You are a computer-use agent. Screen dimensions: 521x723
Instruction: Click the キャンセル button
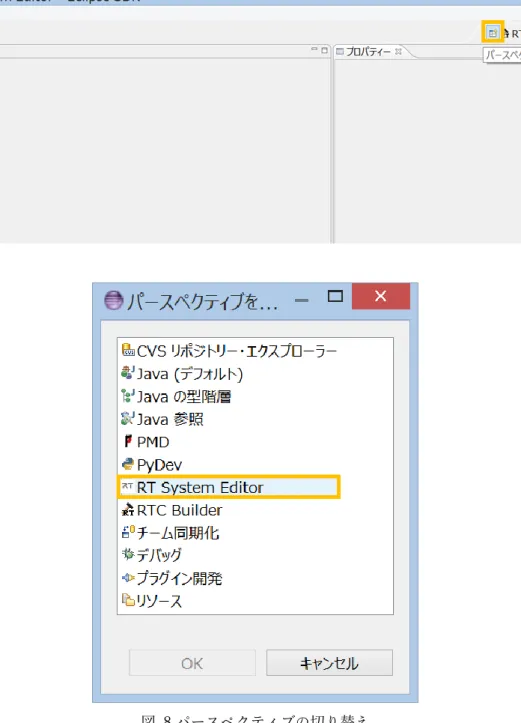[329, 663]
